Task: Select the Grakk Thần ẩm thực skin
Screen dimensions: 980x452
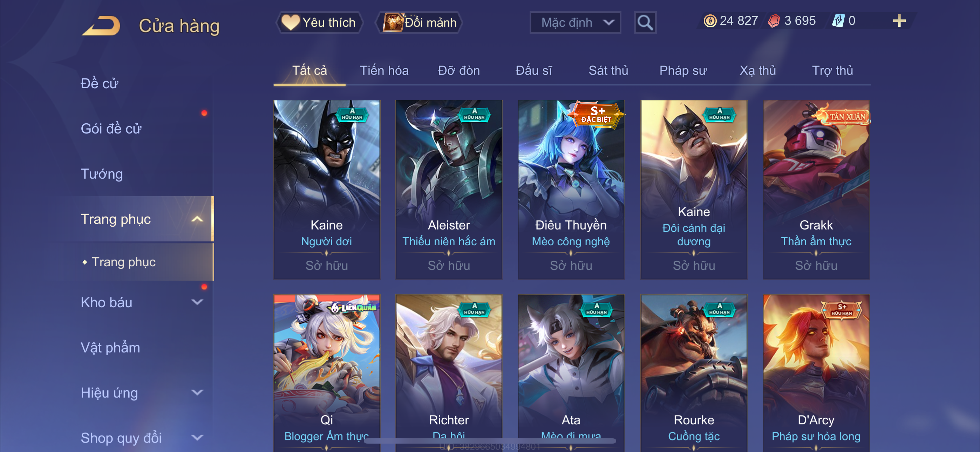Action: coord(816,190)
